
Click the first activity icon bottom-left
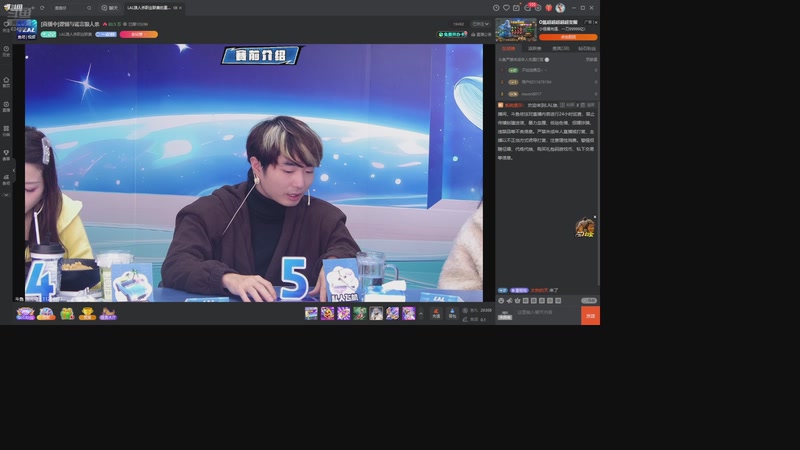[x=25, y=313]
